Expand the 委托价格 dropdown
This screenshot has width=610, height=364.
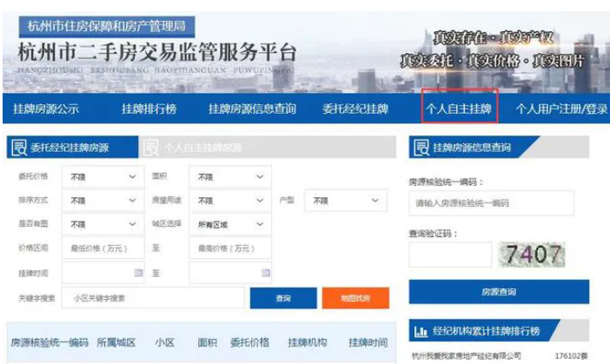[x=103, y=177]
